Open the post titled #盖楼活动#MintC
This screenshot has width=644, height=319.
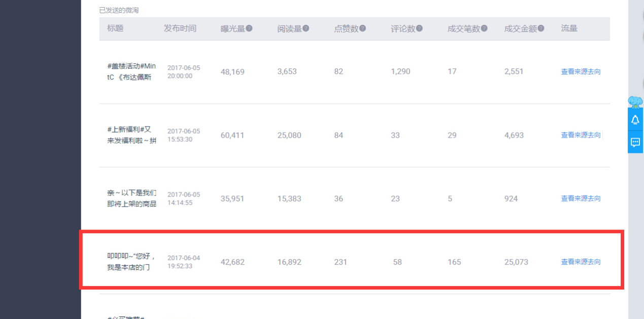[131, 72]
